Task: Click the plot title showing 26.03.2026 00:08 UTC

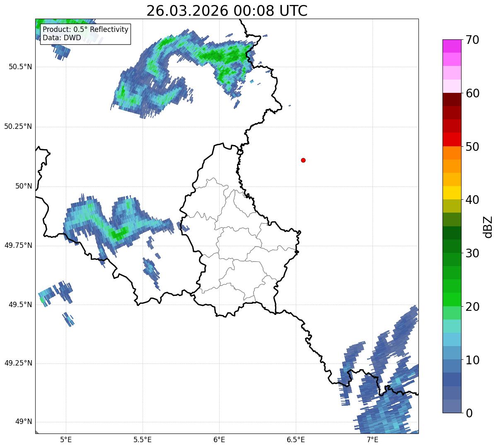Action: click(227, 11)
